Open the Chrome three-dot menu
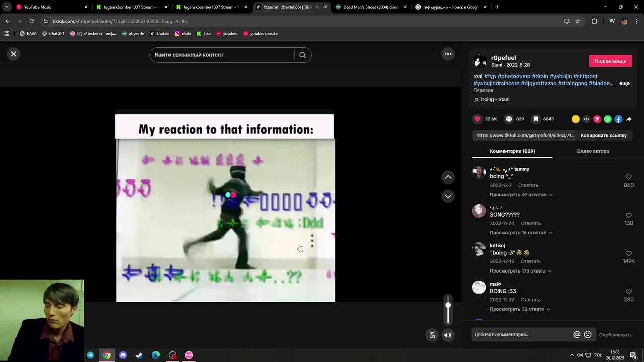The height and width of the screenshot is (362, 644). coord(637,21)
